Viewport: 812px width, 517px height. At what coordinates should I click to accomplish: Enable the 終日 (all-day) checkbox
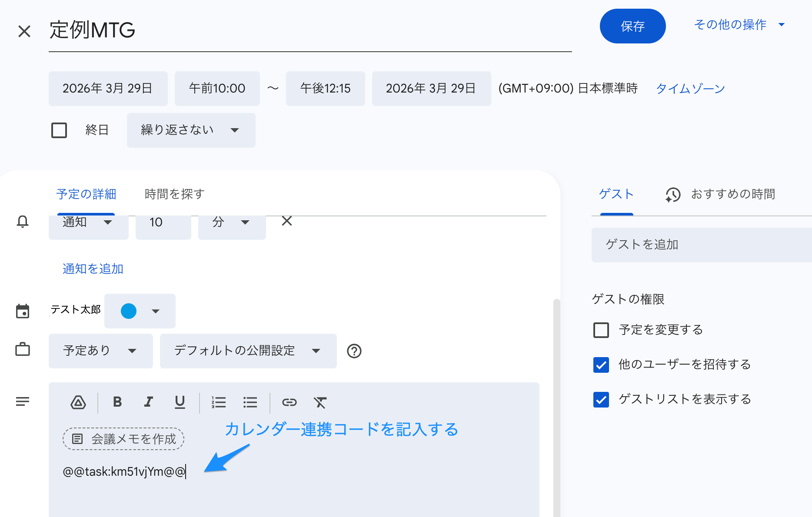59,130
